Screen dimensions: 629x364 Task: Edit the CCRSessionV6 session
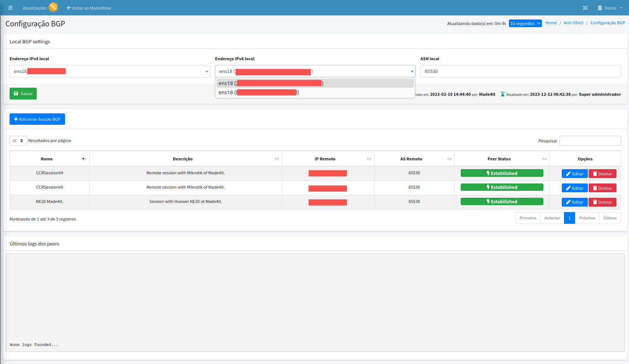point(575,188)
